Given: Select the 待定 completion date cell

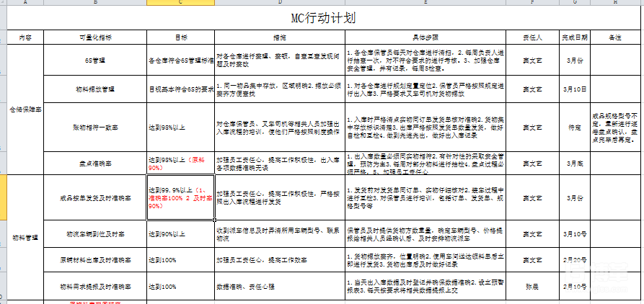Looking at the screenshot, I should [x=574, y=127].
